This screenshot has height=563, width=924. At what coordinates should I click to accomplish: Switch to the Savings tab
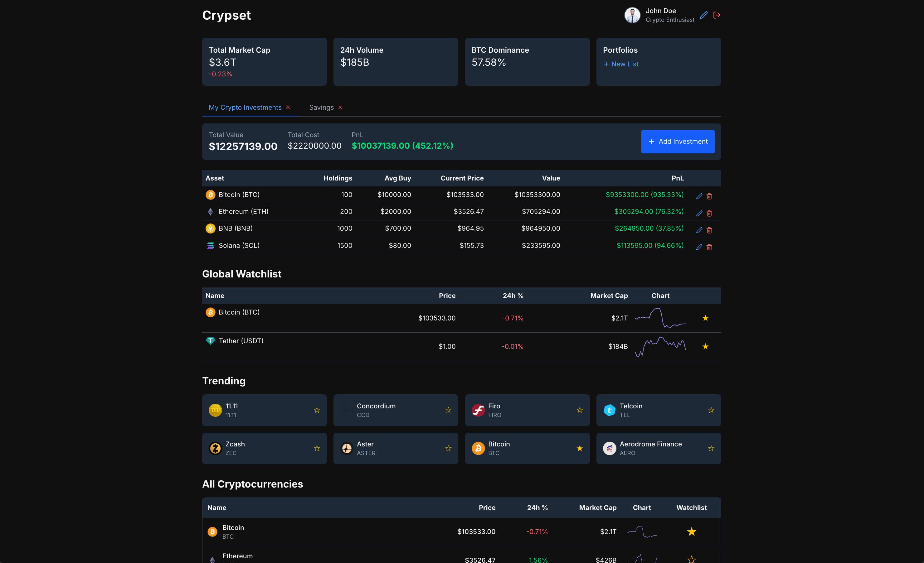tap(321, 107)
